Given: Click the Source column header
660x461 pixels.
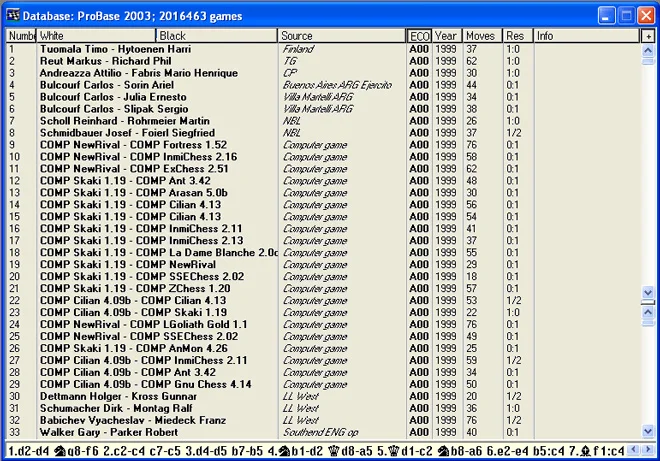Looking at the screenshot, I should [340, 36].
